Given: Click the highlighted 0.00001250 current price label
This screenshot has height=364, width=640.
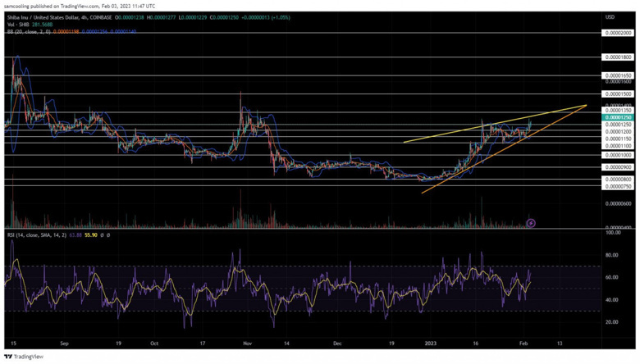Looking at the screenshot, I should coord(618,117).
